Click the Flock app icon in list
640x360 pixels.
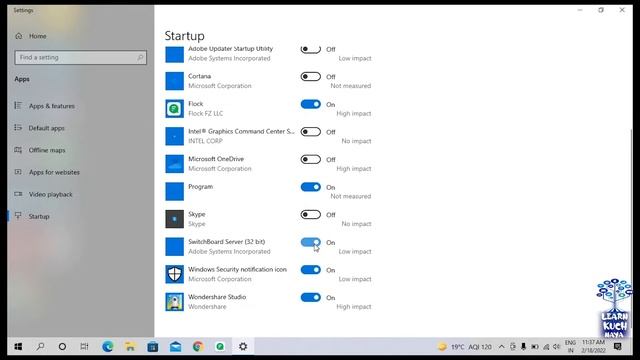tap(174, 109)
